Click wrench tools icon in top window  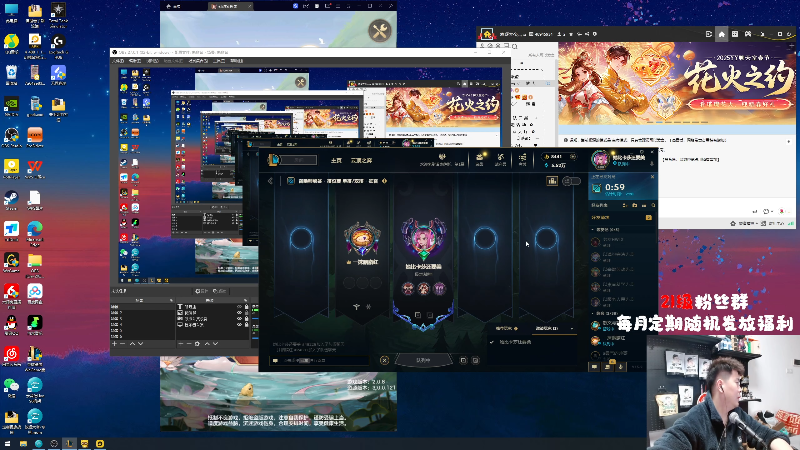tap(380, 31)
